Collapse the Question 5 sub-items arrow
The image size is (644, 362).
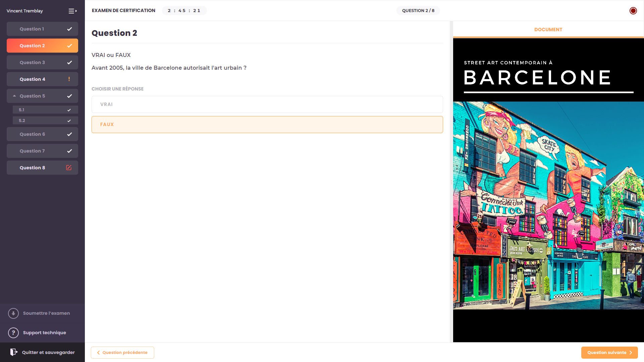pos(14,96)
